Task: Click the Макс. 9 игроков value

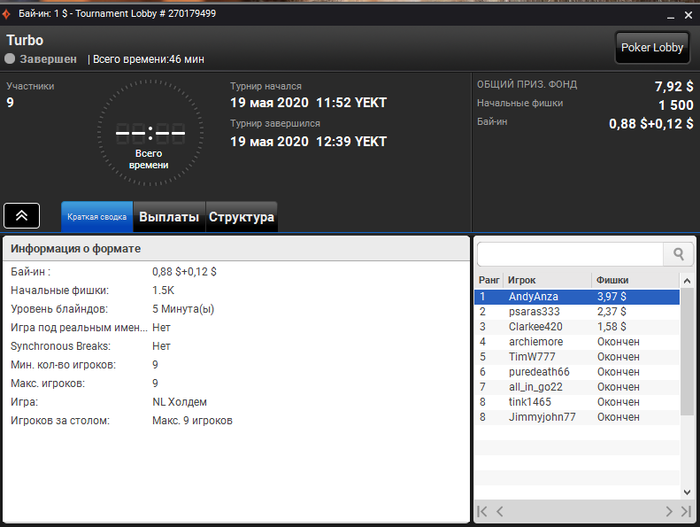Action: click(x=192, y=421)
